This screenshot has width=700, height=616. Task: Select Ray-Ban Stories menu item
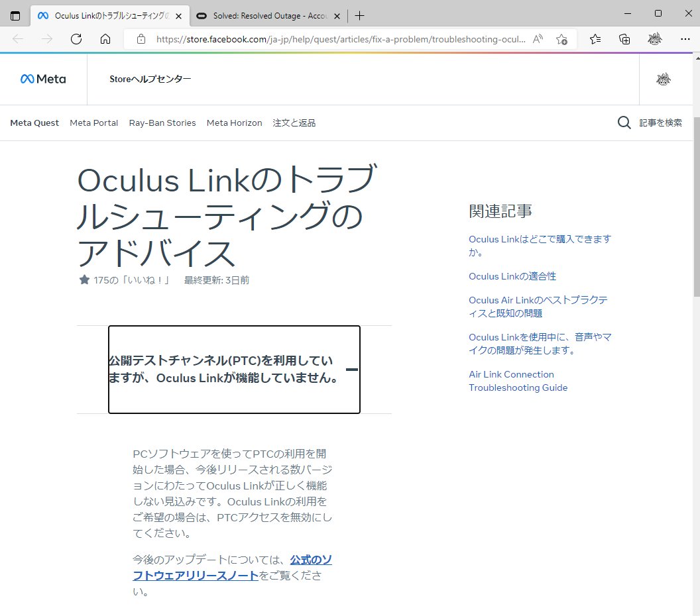point(162,123)
